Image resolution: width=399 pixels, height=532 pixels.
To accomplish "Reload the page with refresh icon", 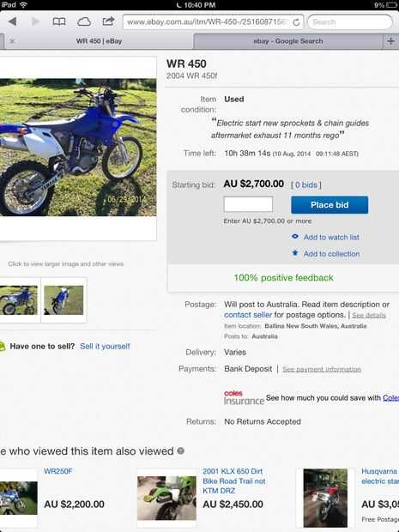I will pyautogui.click(x=296, y=22).
